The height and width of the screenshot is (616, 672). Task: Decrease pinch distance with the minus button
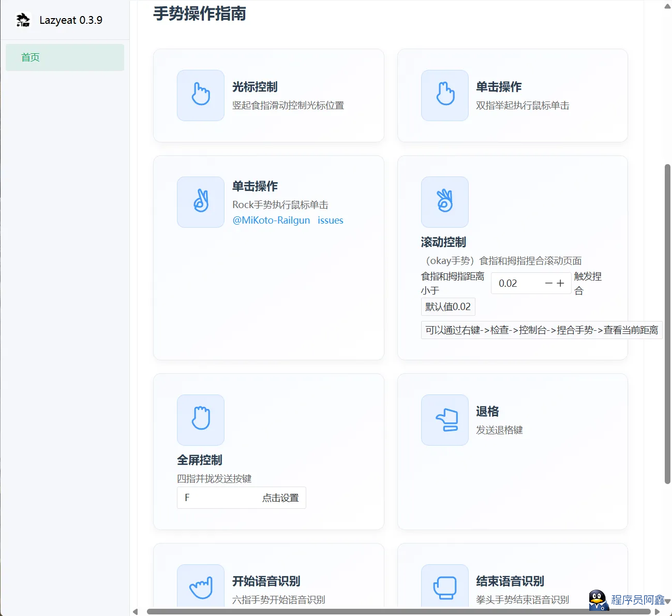(549, 283)
